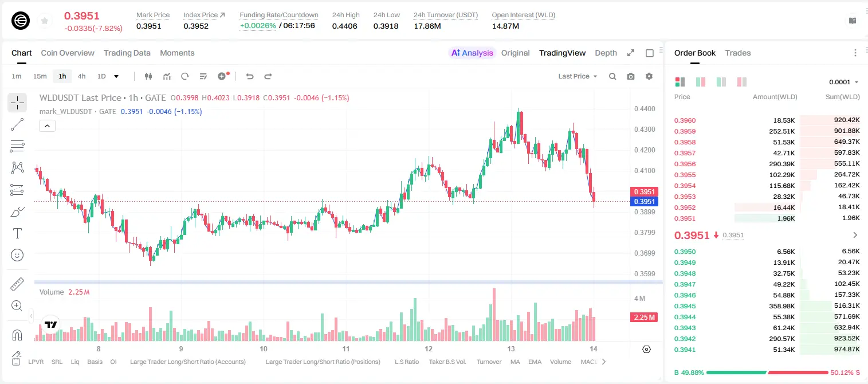Open the emoji sticker drawing tool

tap(17, 255)
